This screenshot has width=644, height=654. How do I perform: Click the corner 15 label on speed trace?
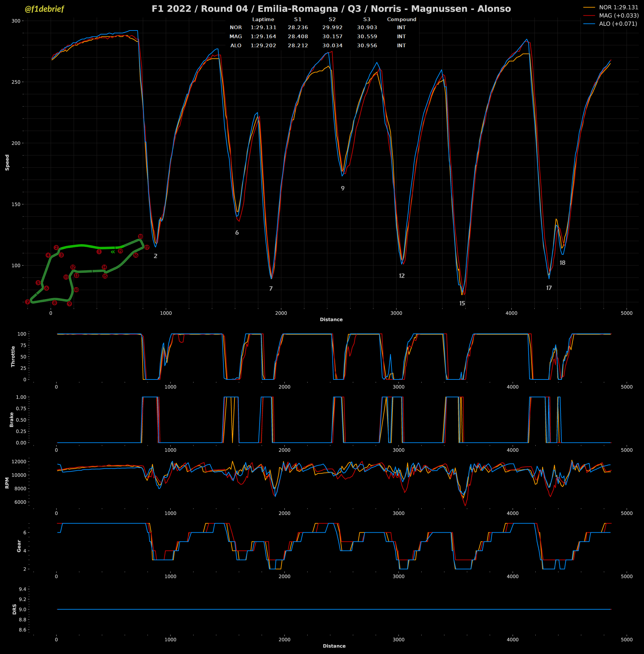[x=462, y=303]
